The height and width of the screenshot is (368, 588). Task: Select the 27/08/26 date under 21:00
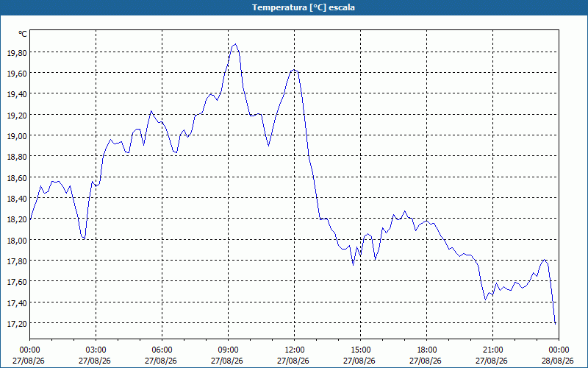tap(492, 361)
